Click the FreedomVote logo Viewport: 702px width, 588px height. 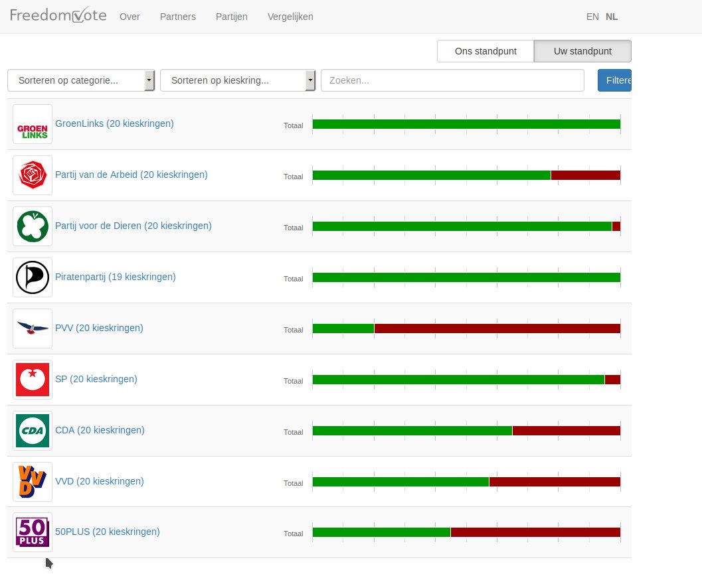(58, 16)
